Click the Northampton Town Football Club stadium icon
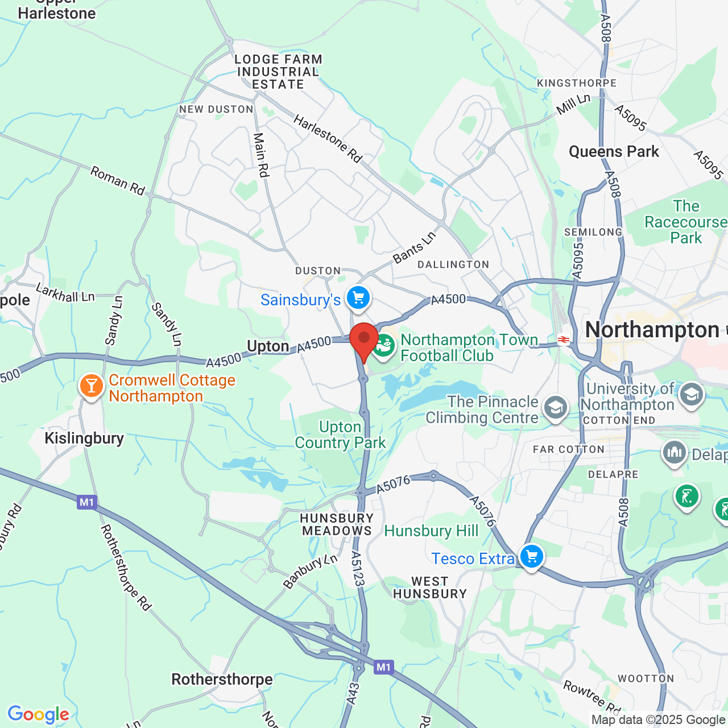The width and height of the screenshot is (728, 728). pos(384,346)
